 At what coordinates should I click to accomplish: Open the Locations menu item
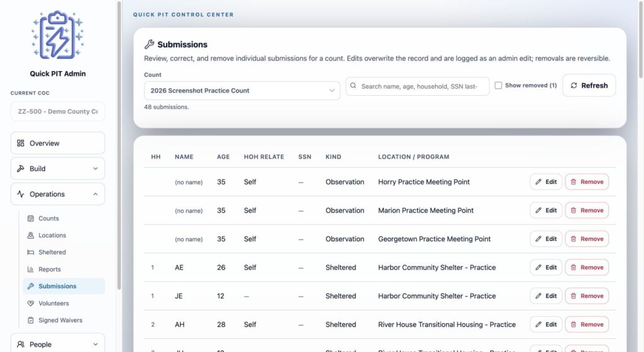[64, 236]
